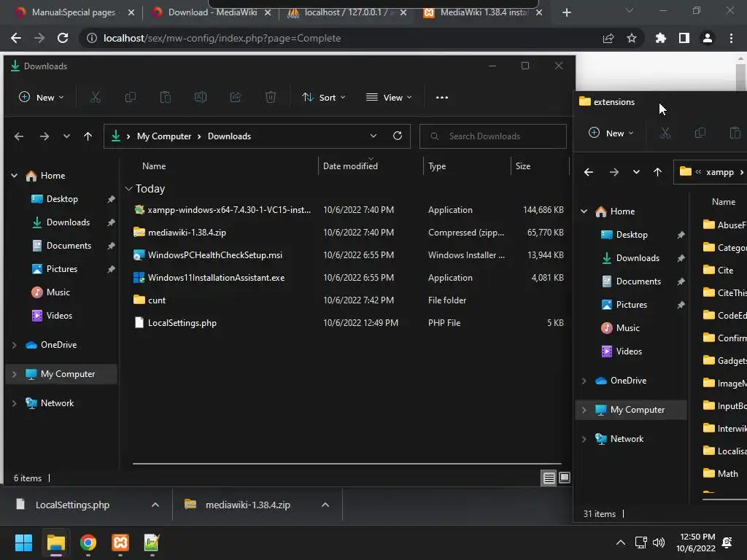Screen dimensions: 747x560
Task: Switch to large thumbnails view icon in status bar
Action: (564, 478)
